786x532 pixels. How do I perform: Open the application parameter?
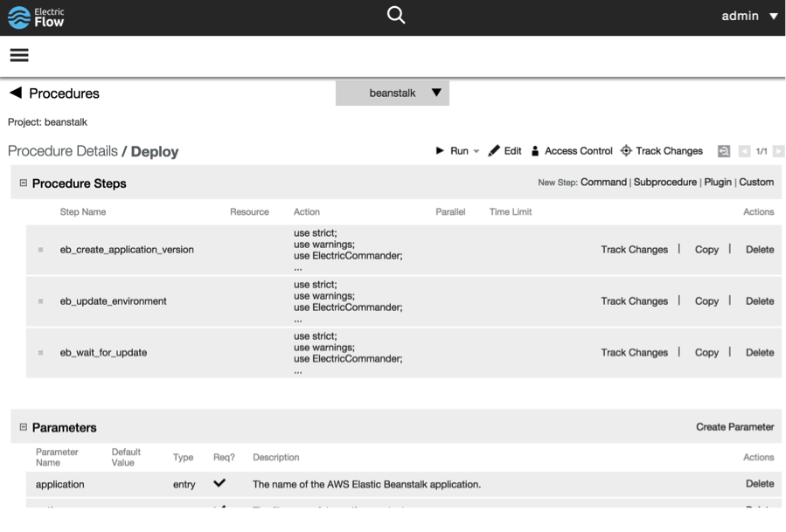tap(59, 485)
